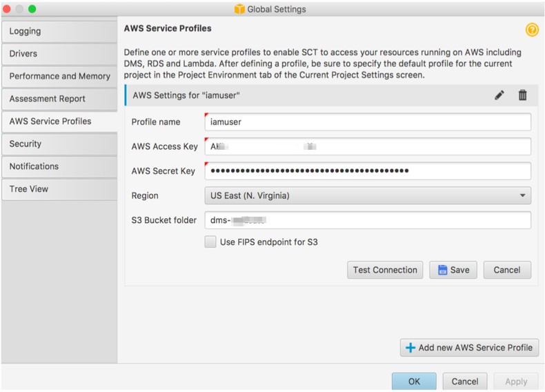Close the window with the red button
Image resolution: width=545 pixels, height=392 pixels.
7,9
